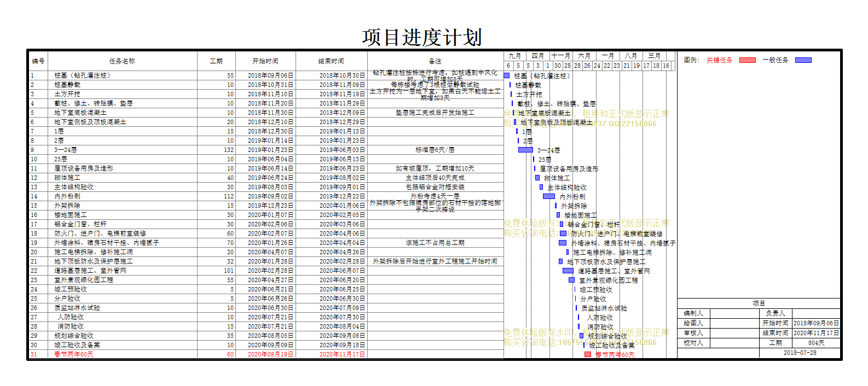The width and height of the screenshot is (868, 386).
Task: Select the Gantt bar for 道路基层施工、室外管网
Action: coord(568,271)
